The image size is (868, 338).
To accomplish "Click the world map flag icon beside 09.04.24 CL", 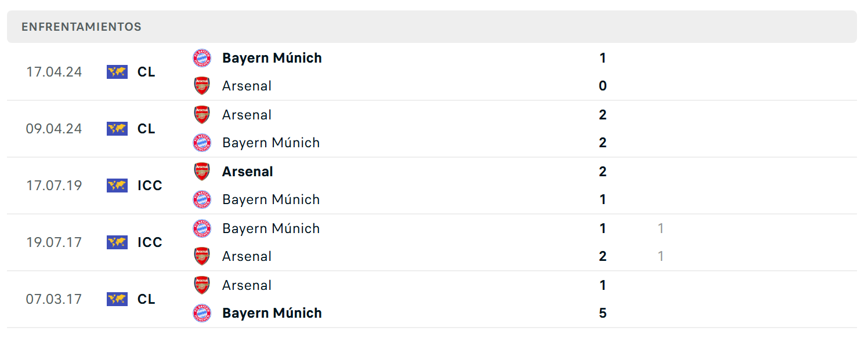I will 117,129.
